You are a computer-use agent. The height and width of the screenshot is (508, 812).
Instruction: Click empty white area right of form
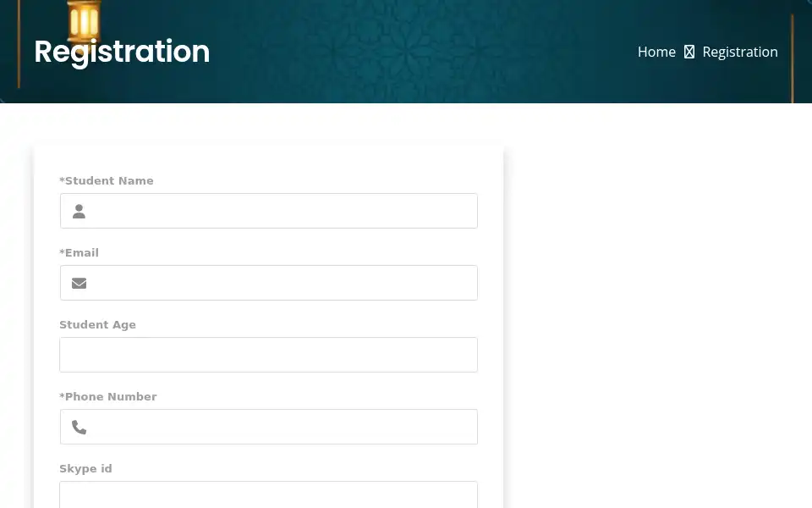point(658,311)
